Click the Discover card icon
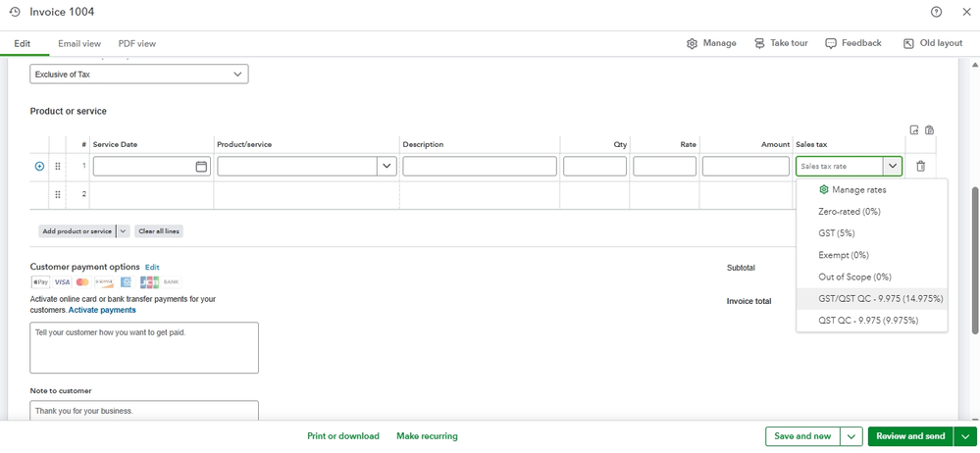This screenshot has width=980, height=453. click(x=103, y=281)
